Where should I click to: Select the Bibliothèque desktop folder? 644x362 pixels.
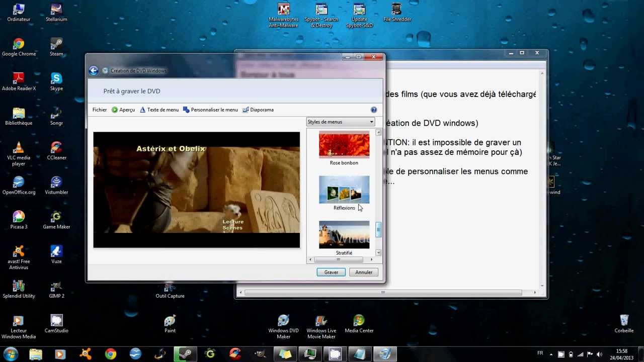[x=19, y=117]
